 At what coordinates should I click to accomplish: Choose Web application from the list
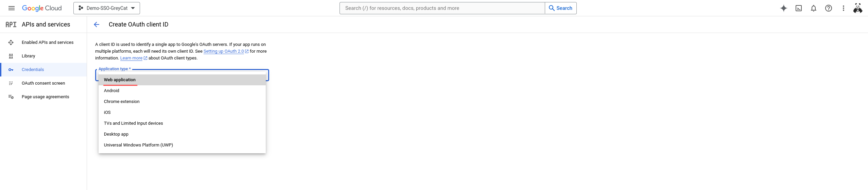pyautogui.click(x=182, y=80)
